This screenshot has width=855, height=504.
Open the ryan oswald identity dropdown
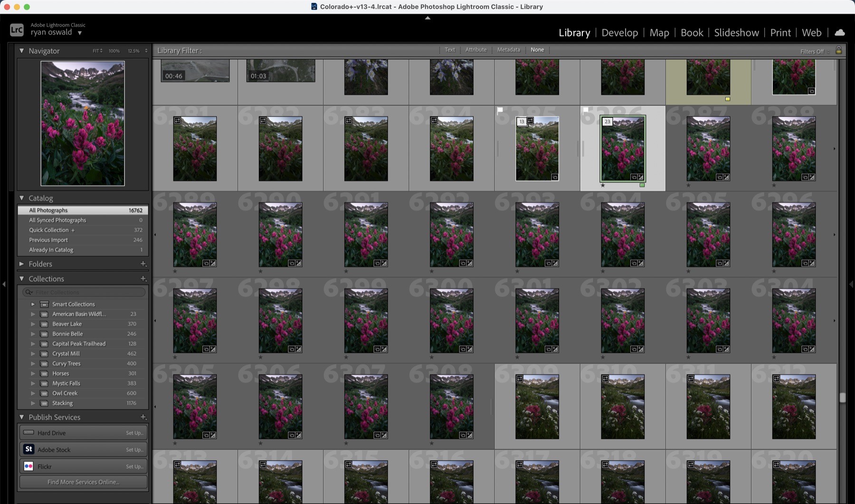coord(80,33)
